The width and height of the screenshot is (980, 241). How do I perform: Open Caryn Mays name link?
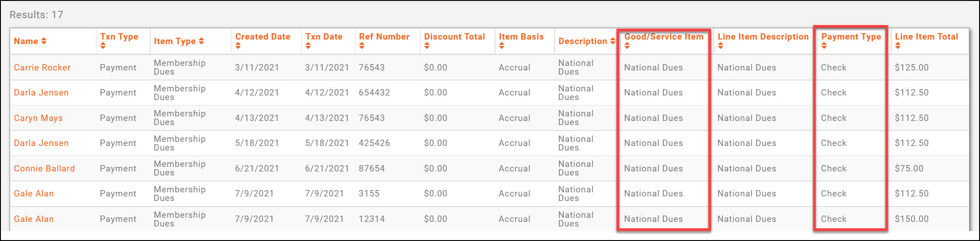(x=38, y=118)
